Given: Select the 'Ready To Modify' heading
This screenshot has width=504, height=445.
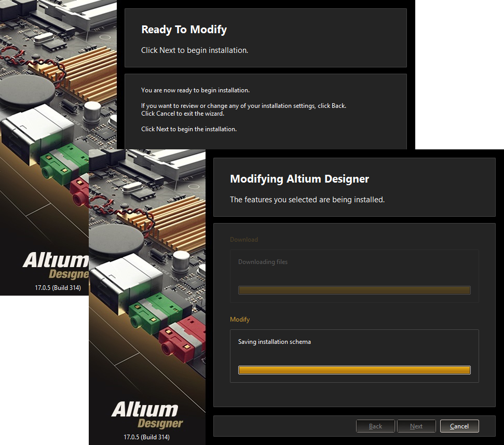Looking at the screenshot, I should (x=184, y=30).
